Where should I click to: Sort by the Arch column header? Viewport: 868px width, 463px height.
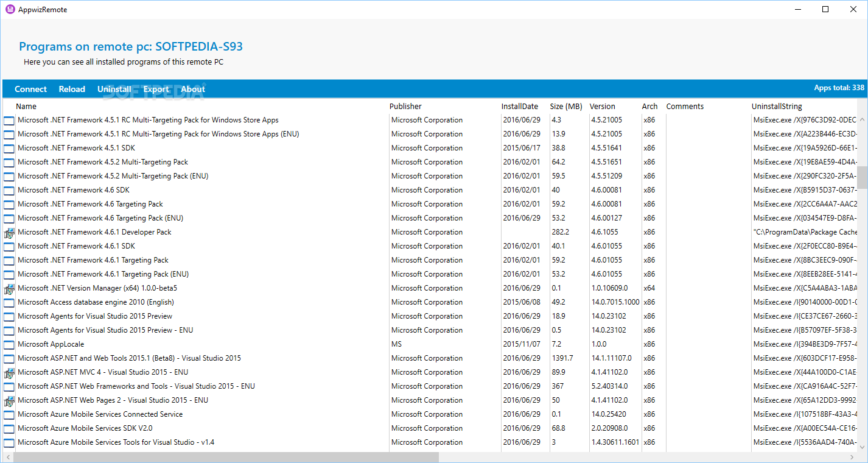(649, 106)
